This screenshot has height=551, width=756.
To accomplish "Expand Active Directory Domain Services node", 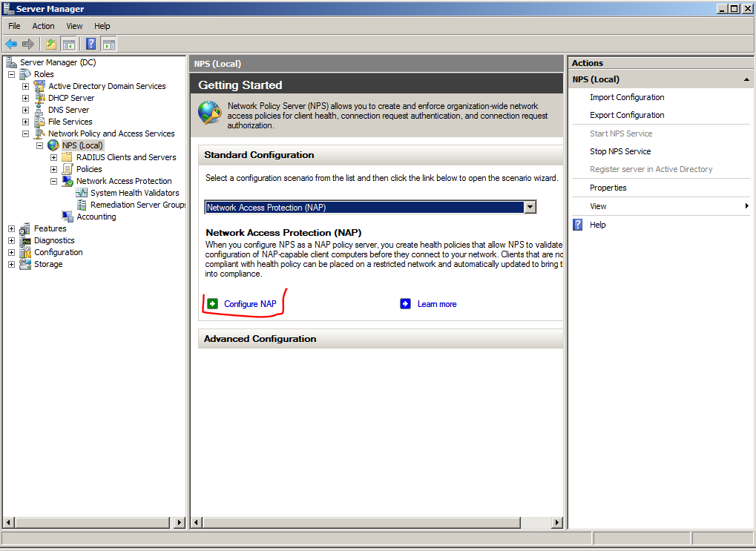I will pos(25,86).
